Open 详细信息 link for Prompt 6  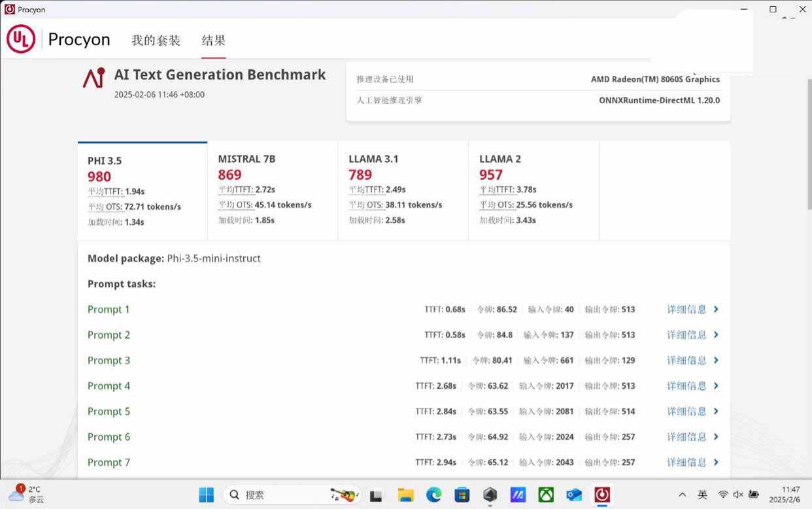686,436
